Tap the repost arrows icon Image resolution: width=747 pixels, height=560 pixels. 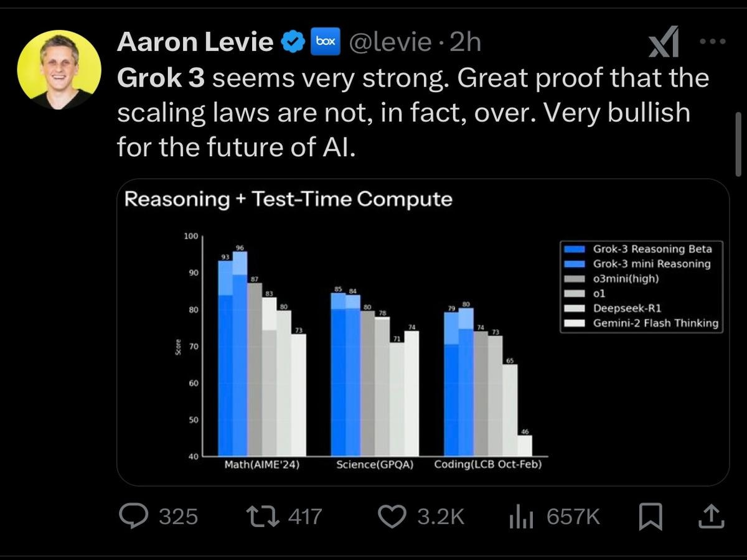click(261, 516)
